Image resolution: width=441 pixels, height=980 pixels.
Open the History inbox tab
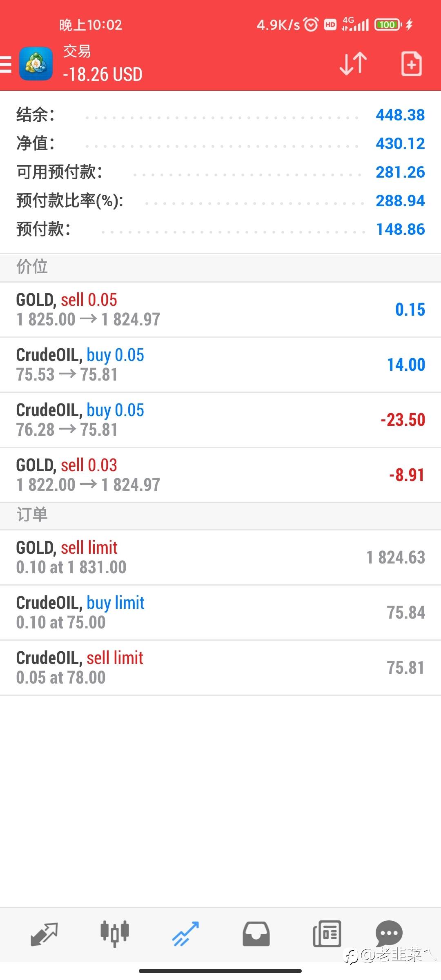[256, 934]
